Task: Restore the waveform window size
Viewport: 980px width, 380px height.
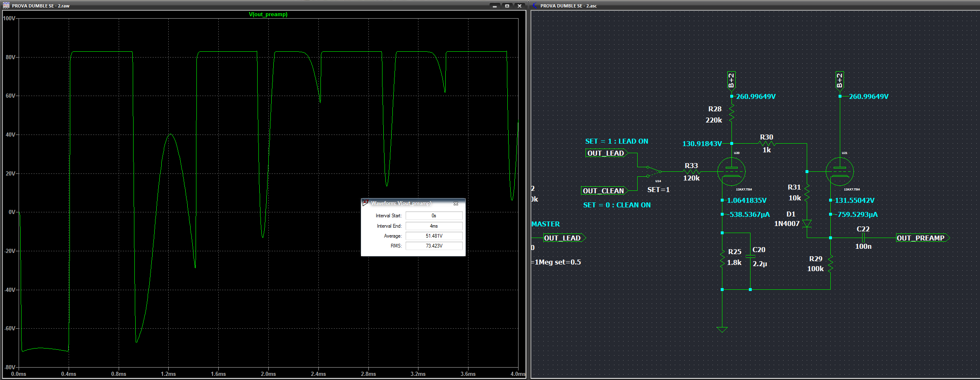Action: tap(507, 6)
